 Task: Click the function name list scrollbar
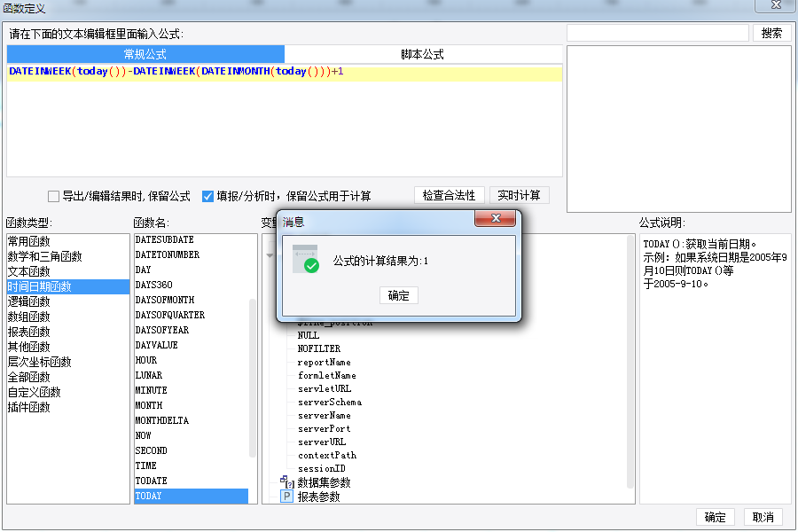tap(253, 378)
